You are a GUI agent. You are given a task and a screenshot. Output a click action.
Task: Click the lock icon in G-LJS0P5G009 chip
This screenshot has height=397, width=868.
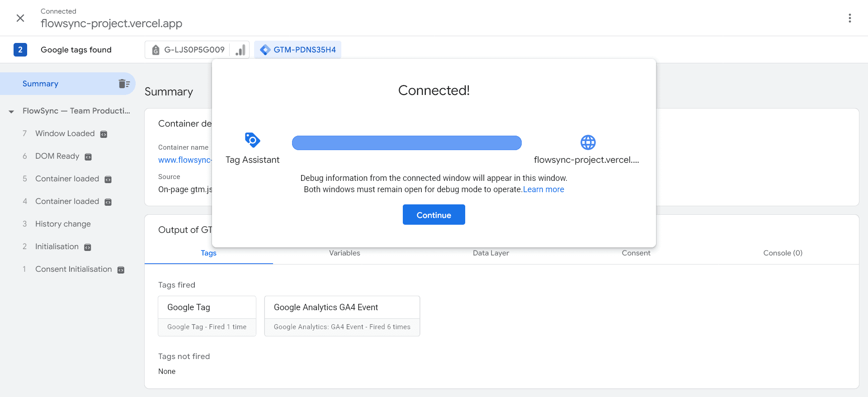click(x=156, y=50)
